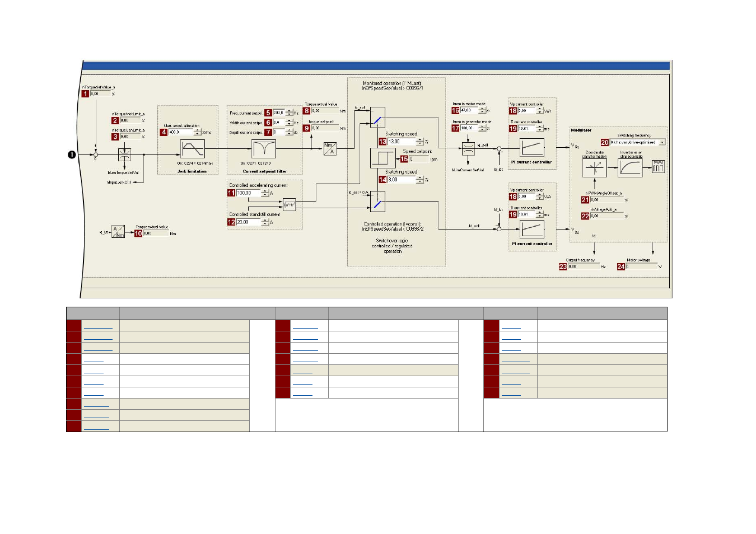This screenshot has width=756, height=534.
Task: Click spinner arrows for Max. accel. alteration
Action: click(x=197, y=132)
